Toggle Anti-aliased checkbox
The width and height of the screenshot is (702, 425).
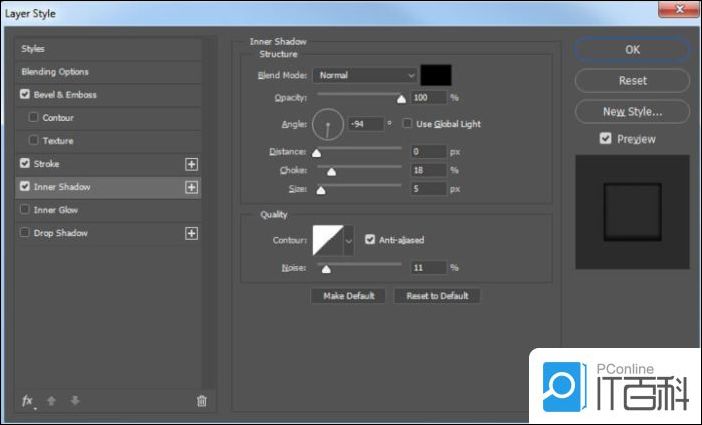coord(369,239)
